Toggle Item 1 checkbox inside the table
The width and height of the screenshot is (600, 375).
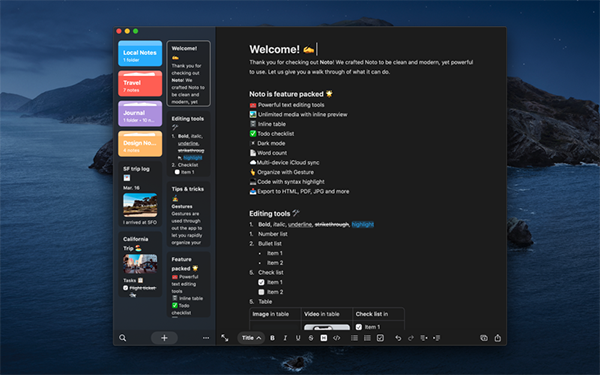(359, 327)
